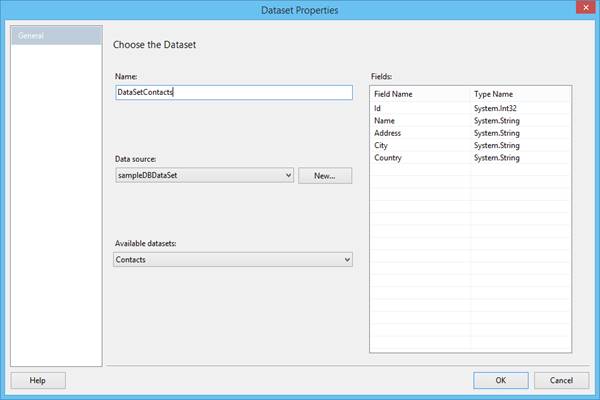Viewport: 600px width, 400px height.
Task: Dismiss dialog with Cancel button
Action: [562, 380]
